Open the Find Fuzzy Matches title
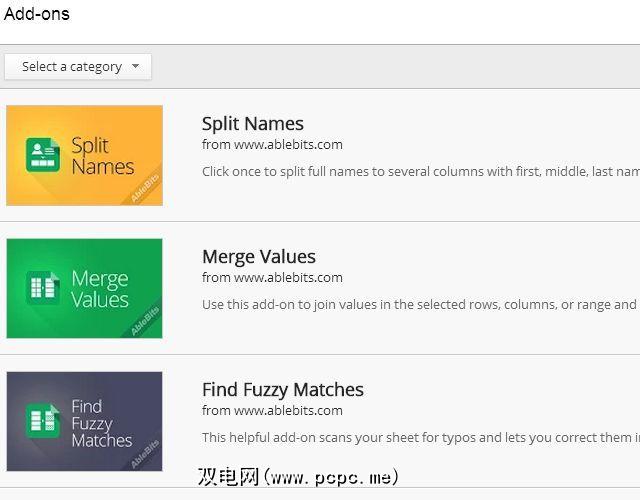The width and height of the screenshot is (640, 500). (283, 390)
